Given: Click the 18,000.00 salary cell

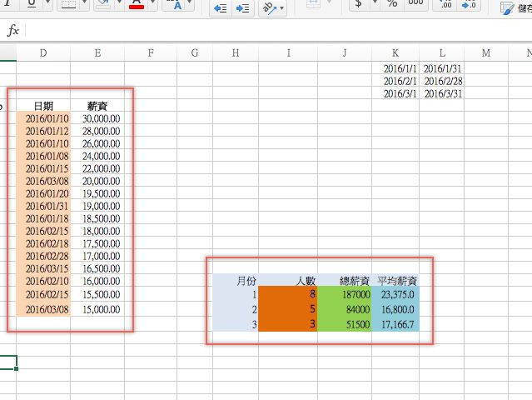Looking at the screenshot, I should coord(97,231).
